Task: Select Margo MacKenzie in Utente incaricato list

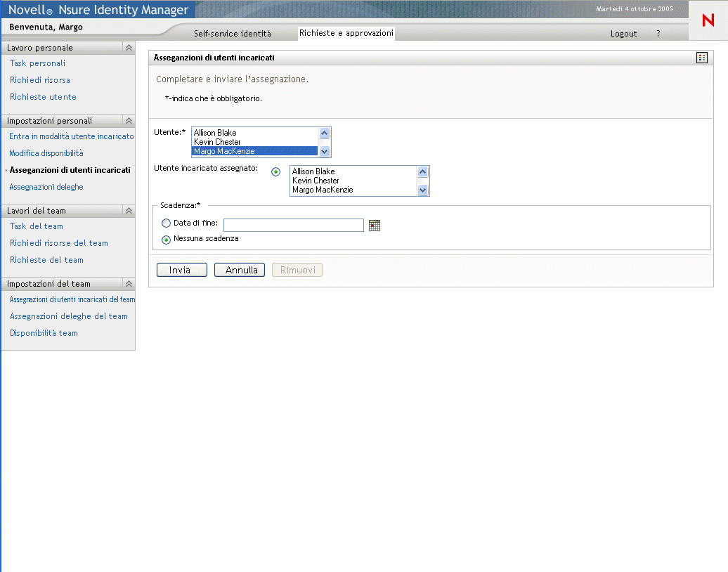Action: pyautogui.click(x=353, y=190)
